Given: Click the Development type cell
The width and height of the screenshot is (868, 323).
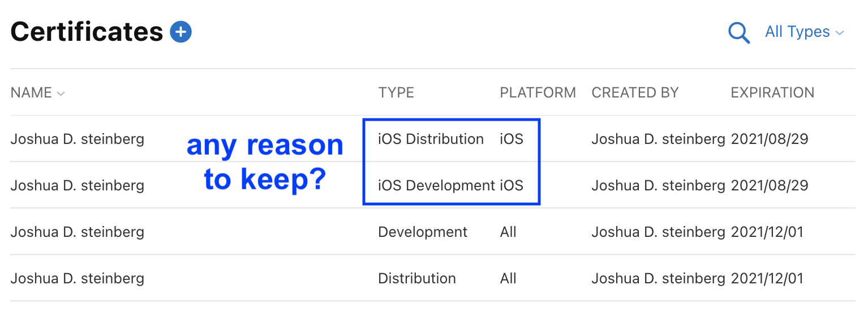Looking at the screenshot, I should point(423,232).
